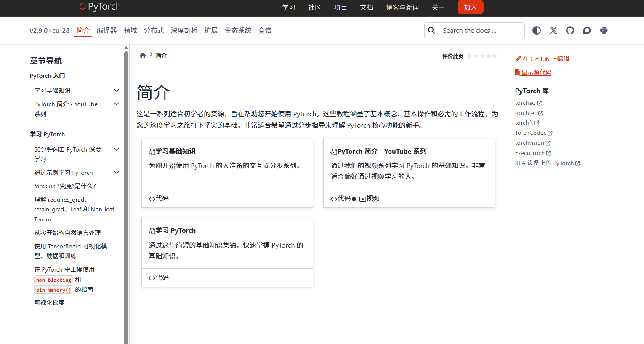
Task: Click the red 加入 button
Action: [470, 7]
